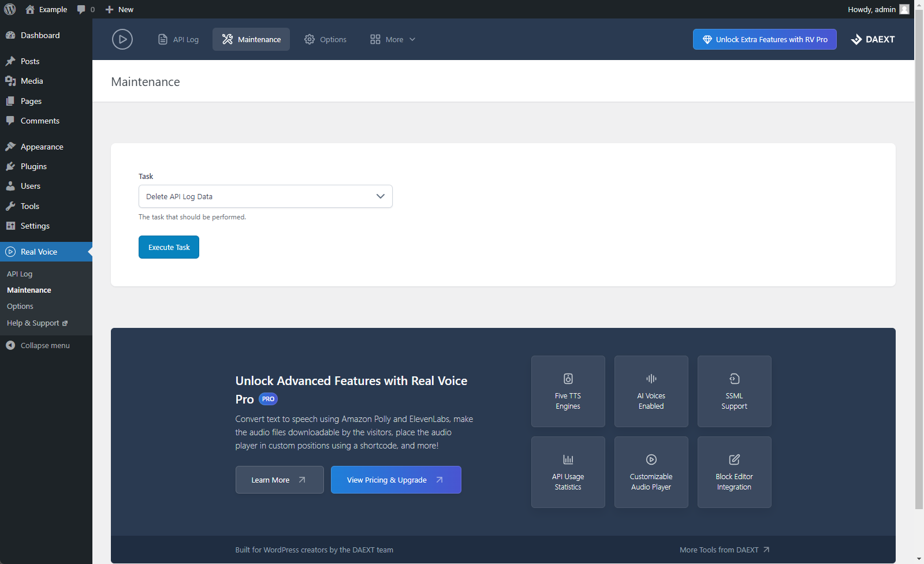Switch to the Options tab
Viewport: 924px width, 564px height.
(x=326, y=39)
